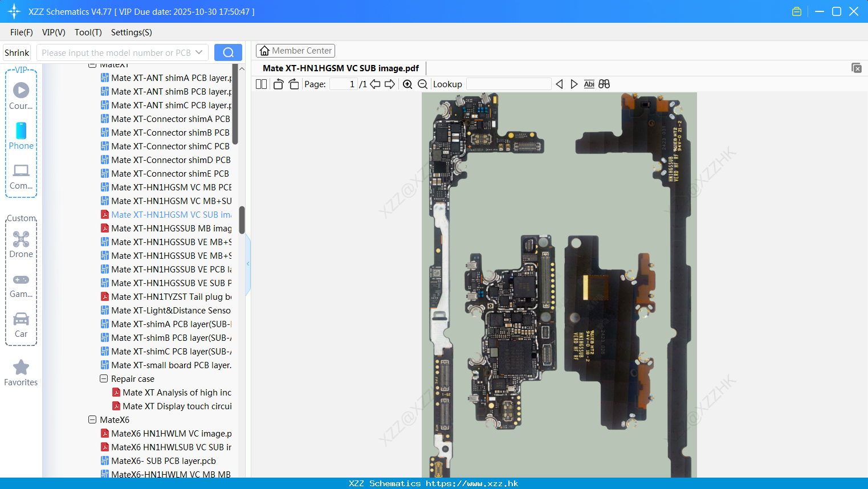Open the Courses category in sidebar
This screenshot has height=489, width=868.
[21, 96]
